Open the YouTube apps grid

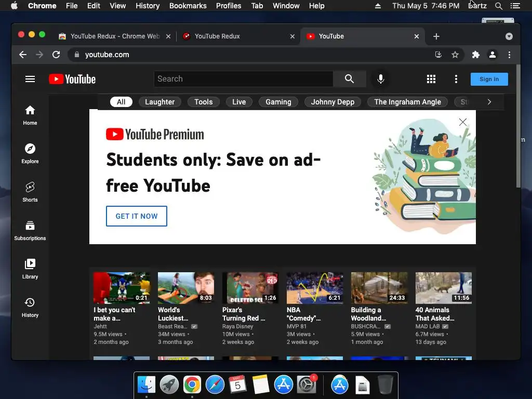431,79
